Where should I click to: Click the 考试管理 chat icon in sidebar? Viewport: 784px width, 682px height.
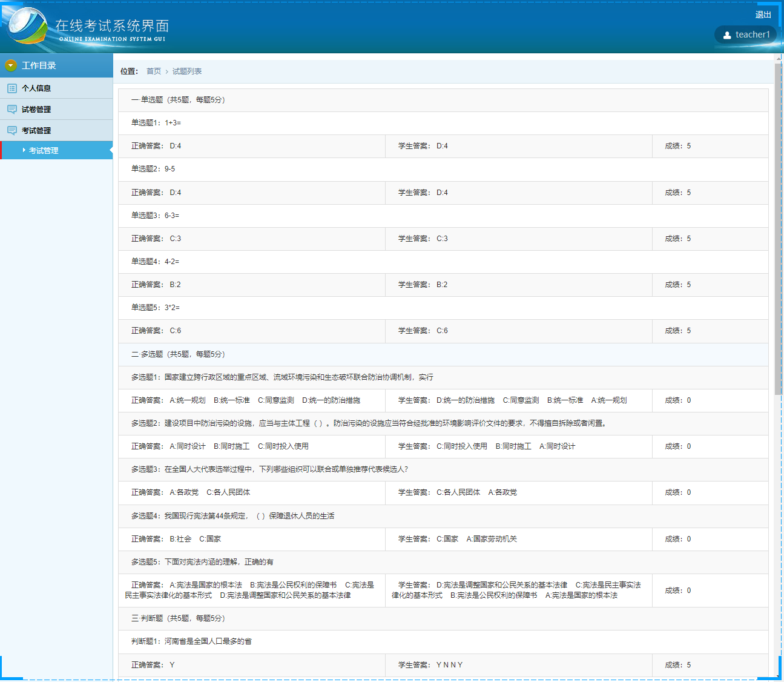[11, 130]
